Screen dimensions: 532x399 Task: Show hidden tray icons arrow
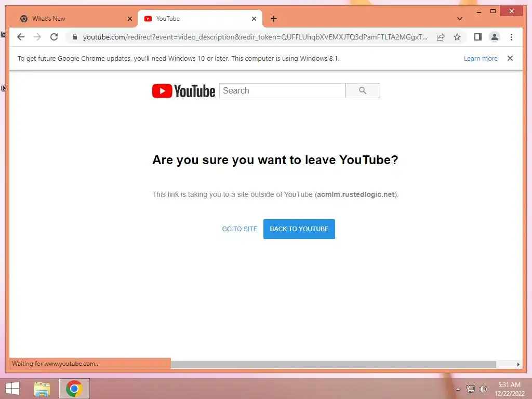coord(458,389)
